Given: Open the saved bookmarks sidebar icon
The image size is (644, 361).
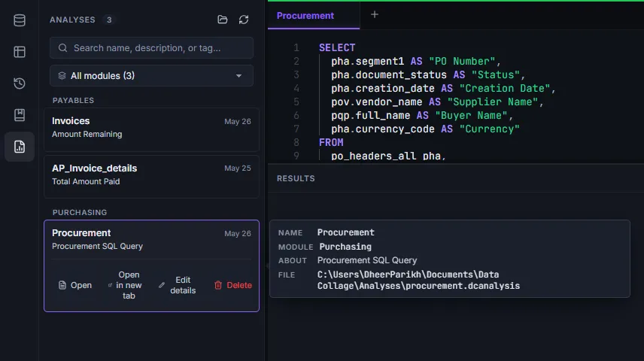Looking at the screenshot, I should pos(20,115).
